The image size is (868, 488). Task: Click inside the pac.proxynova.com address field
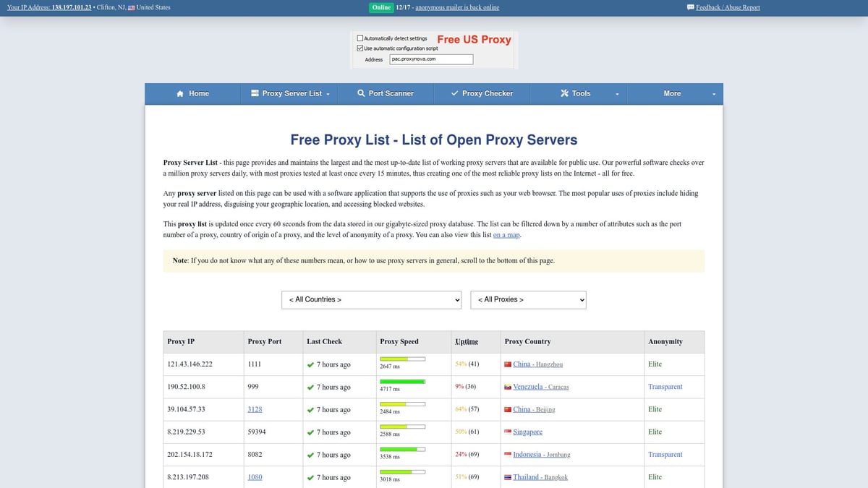[x=431, y=59]
